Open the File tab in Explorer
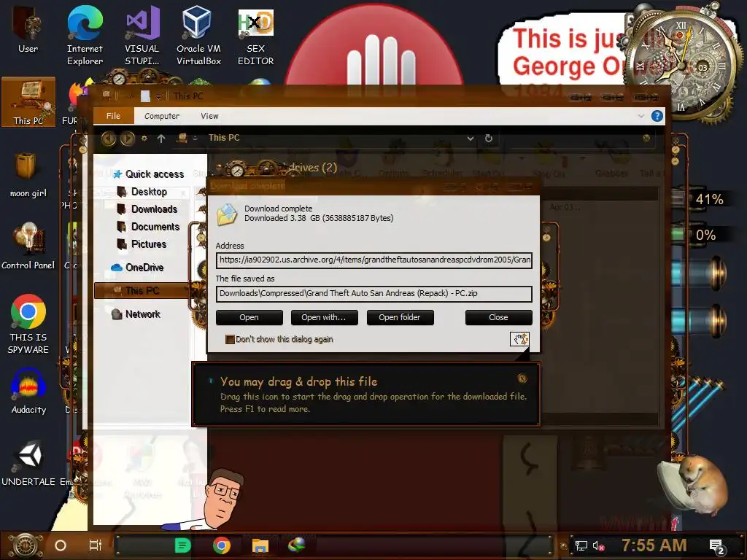 (113, 116)
